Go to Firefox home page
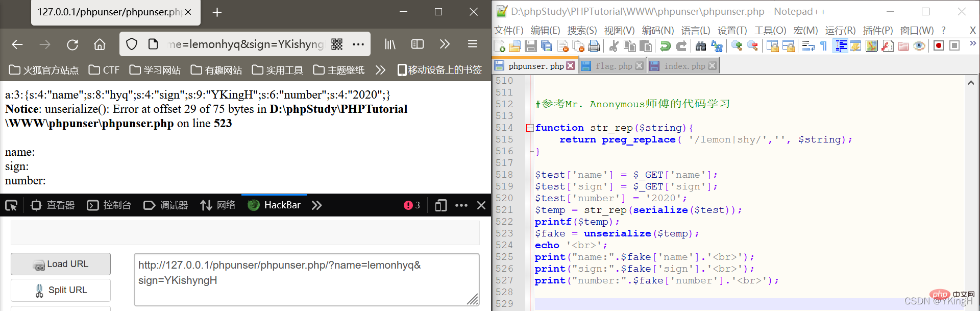Screen dimensions: 980x311 coord(100,45)
